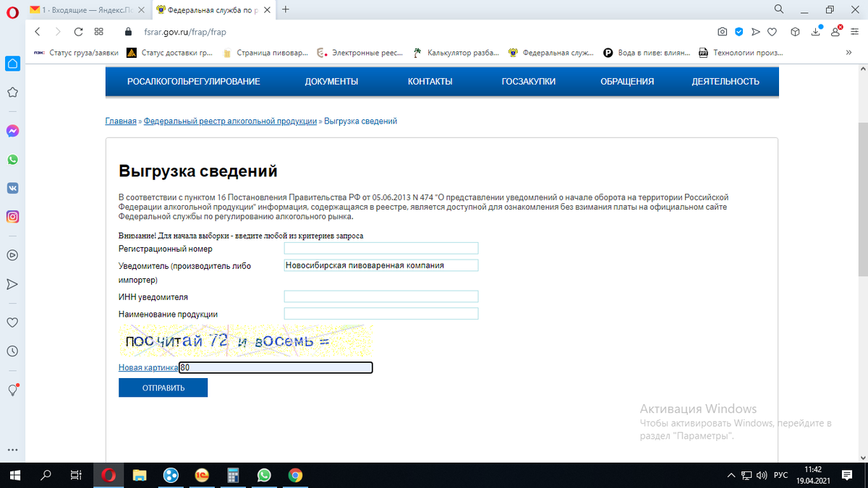
Task: Open Chrome from the taskbar
Action: [295, 475]
